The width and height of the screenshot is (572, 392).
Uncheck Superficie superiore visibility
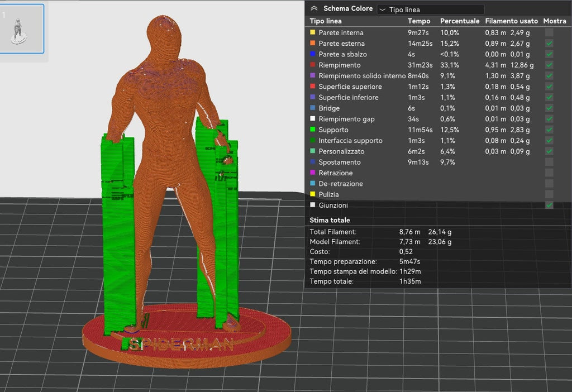pyautogui.click(x=549, y=87)
